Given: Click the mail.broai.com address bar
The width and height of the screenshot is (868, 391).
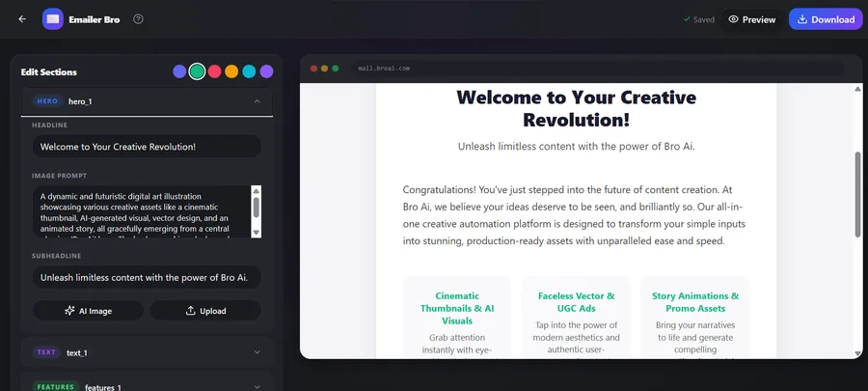Looking at the screenshot, I should point(598,69).
